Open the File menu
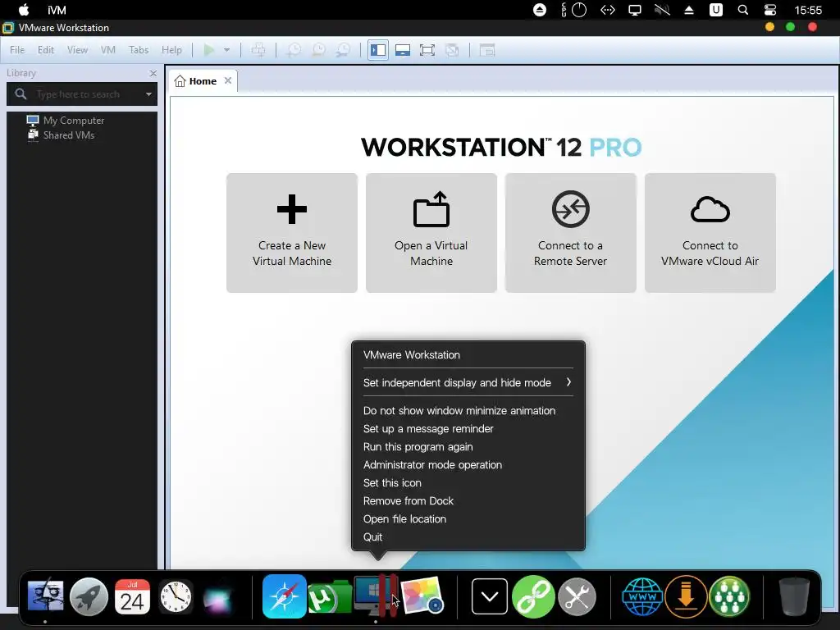 coord(17,50)
